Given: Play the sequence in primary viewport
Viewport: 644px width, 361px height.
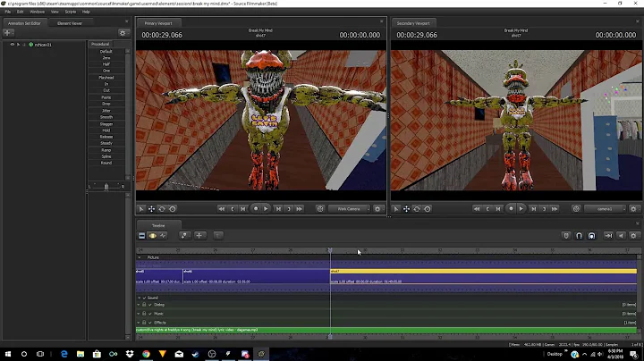Looking at the screenshot, I should point(266,209).
